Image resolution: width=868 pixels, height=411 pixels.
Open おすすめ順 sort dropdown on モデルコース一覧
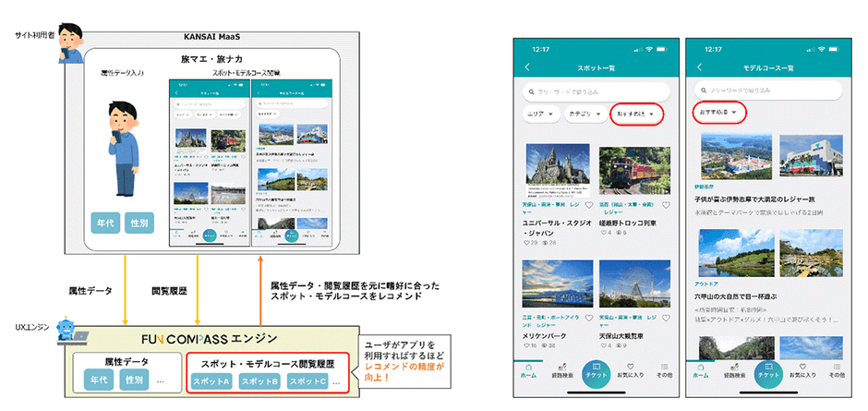[718, 113]
